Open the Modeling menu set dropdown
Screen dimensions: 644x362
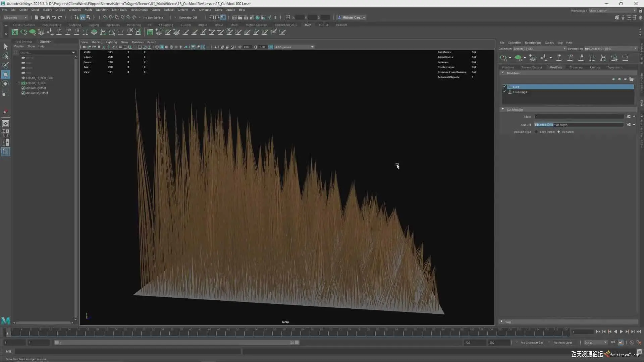[15, 17]
